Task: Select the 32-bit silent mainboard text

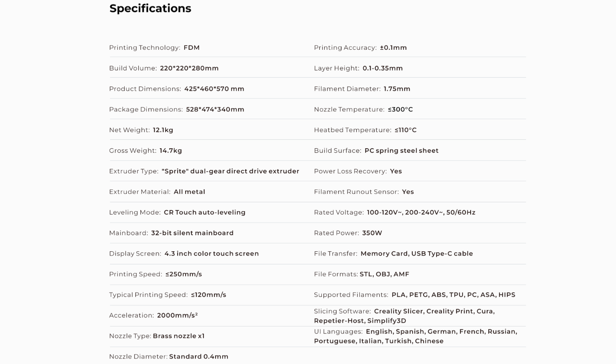Action: [x=192, y=233]
